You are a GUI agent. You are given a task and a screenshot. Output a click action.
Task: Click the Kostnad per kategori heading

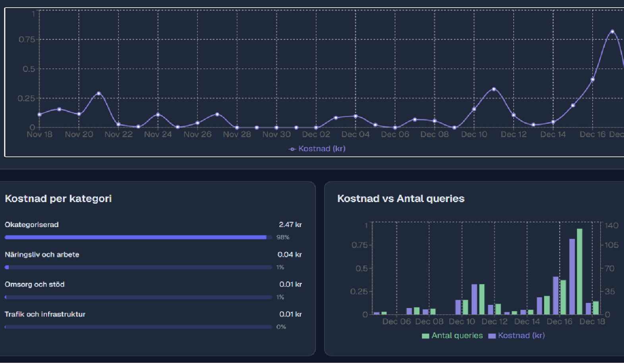[58, 199]
